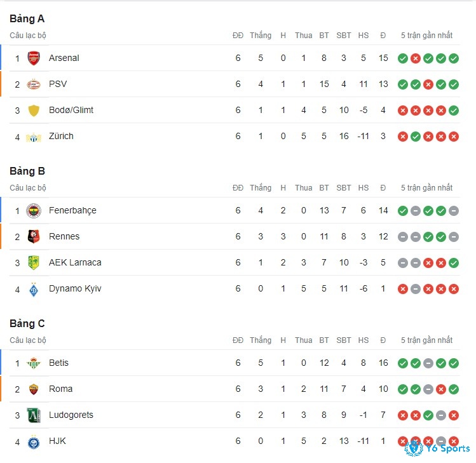The height and width of the screenshot is (463, 476).
Task: Click the Ludogorets green logo
Action: [34, 415]
